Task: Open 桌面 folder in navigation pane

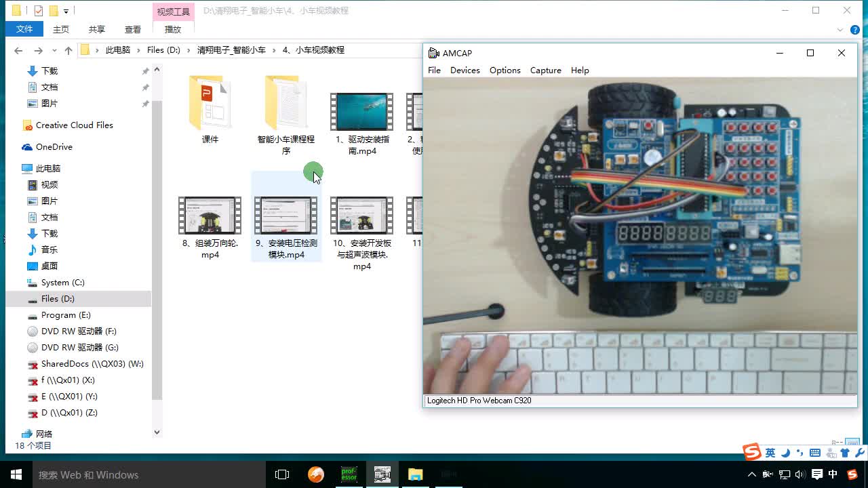Action: pos(49,266)
